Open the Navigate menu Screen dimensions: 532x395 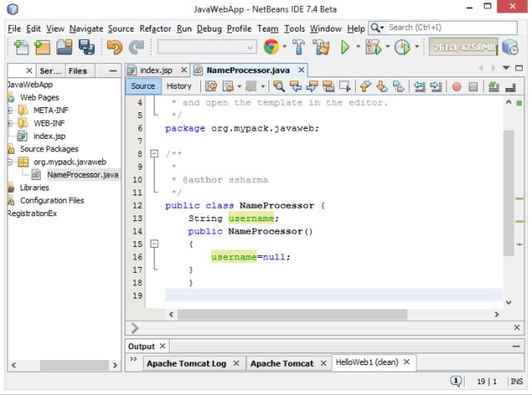86,29
